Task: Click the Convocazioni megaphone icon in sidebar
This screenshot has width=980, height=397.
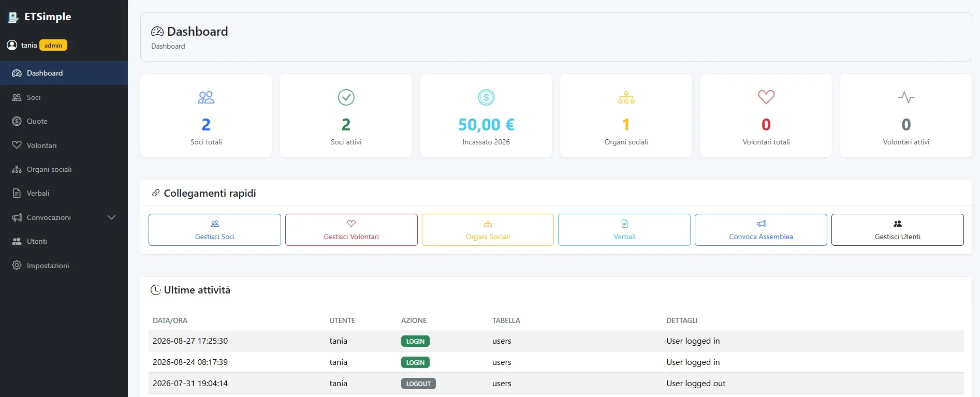Action: coord(17,217)
